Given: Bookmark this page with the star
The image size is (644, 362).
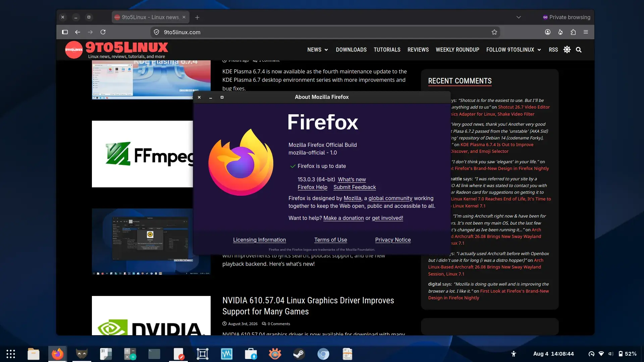Looking at the screenshot, I should pyautogui.click(x=494, y=32).
